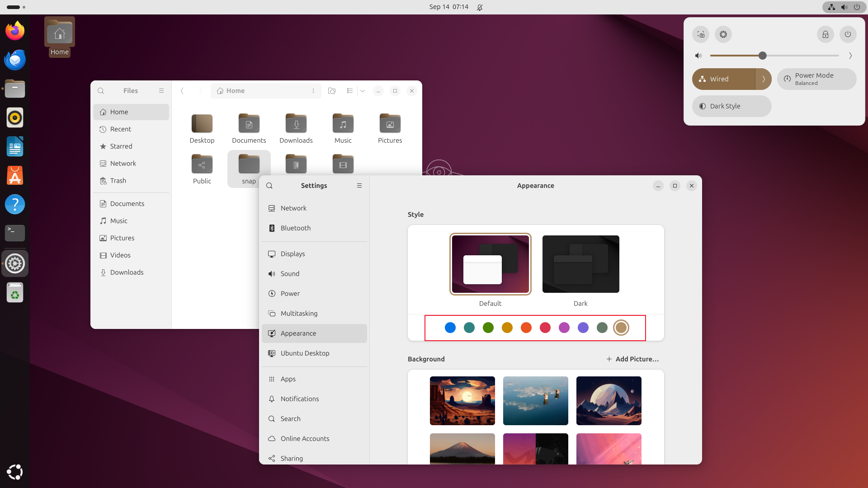
Task: Open Ubuntu Desktop settings section
Action: [x=305, y=353]
